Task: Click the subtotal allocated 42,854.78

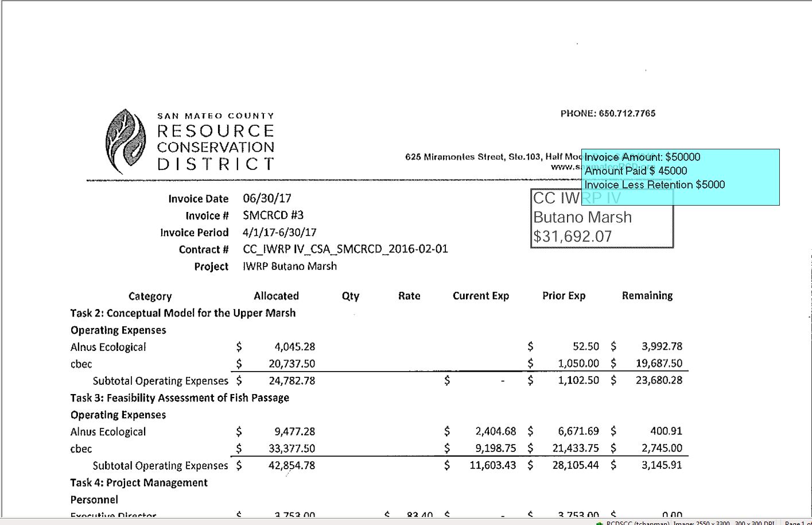Action: (x=292, y=465)
